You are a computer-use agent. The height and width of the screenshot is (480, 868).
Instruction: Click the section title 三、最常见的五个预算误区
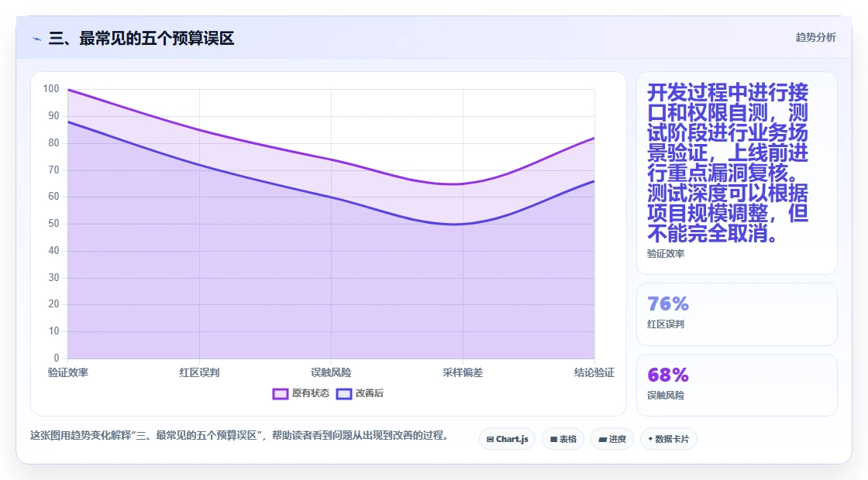[x=141, y=39]
